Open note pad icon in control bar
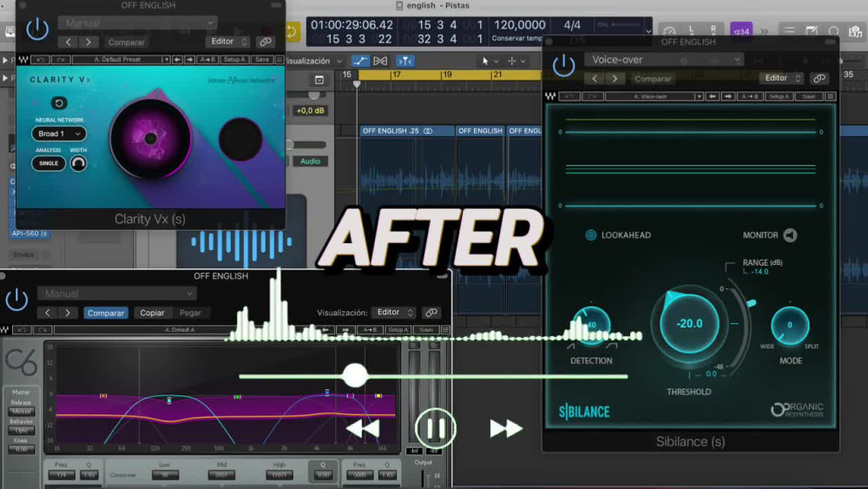The width and height of the screenshot is (868, 489). pyautogui.click(x=812, y=31)
